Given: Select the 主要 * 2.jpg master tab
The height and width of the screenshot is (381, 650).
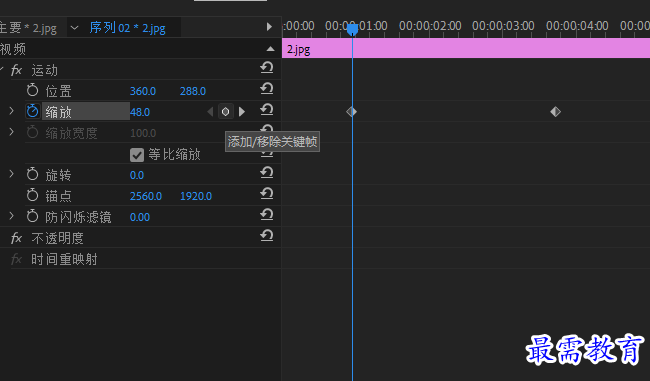Looking at the screenshot, I should [x=28, y=28].
